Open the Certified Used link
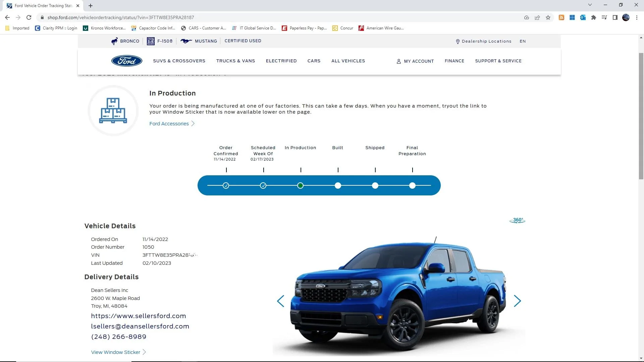Viewport: 644px width, 362px height. click(x=243, y=41)
